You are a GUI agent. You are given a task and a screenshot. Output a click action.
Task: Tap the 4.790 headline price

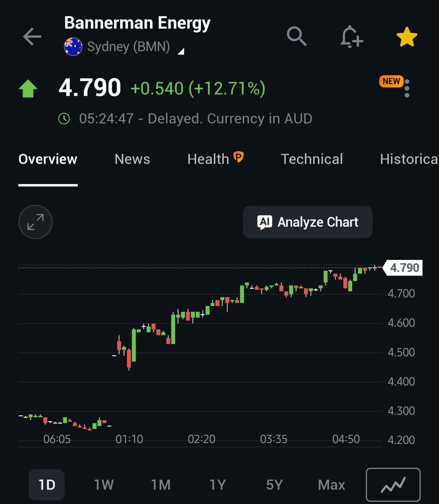[x=90, y=88]
